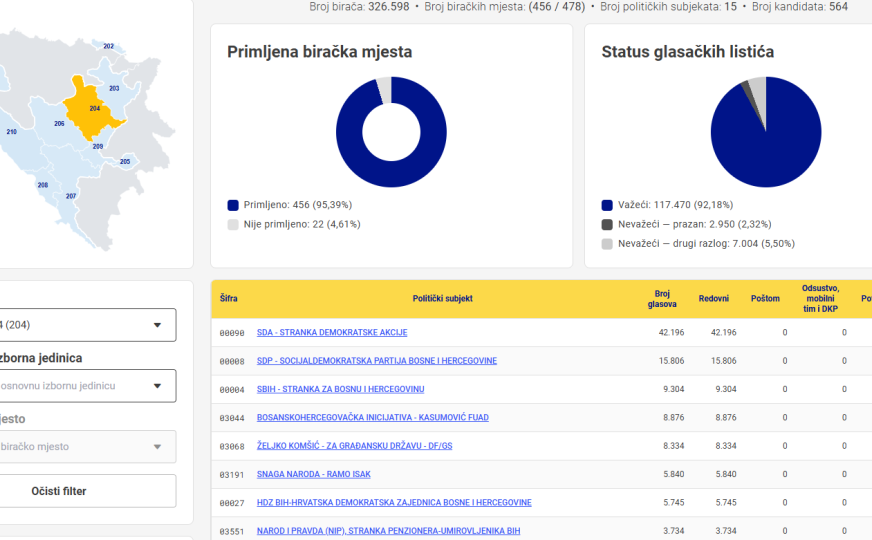Screen dimensions: 872x540
Task: Open Željko Komšić - Za Građansku Državu link
Action: coord(354,446)
